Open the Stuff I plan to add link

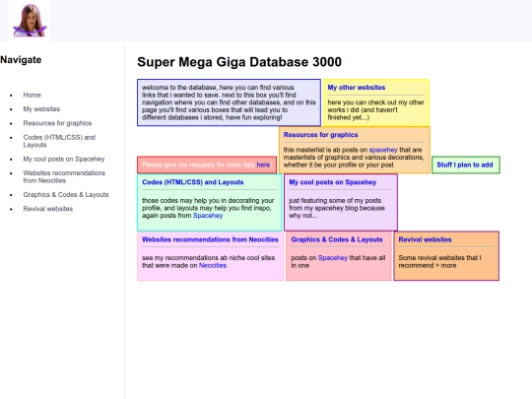coord(465,165)
